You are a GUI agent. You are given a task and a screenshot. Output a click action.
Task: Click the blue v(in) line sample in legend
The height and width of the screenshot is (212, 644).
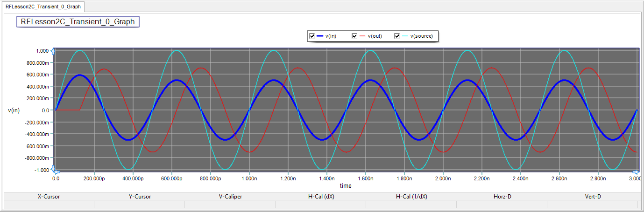(x=320, y=36)
